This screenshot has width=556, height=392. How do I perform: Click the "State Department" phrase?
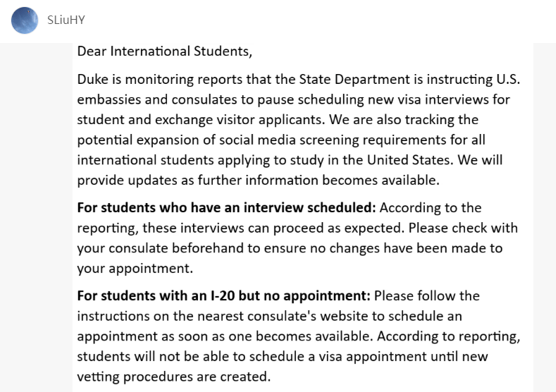click(x=354, y=79)
